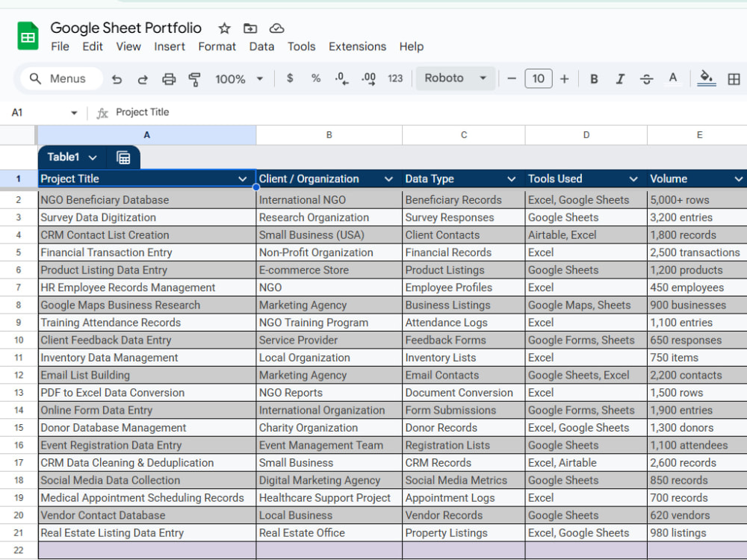Open the borders tool
747x560 pixels.
pyautogui.click(x=734, y=79)
